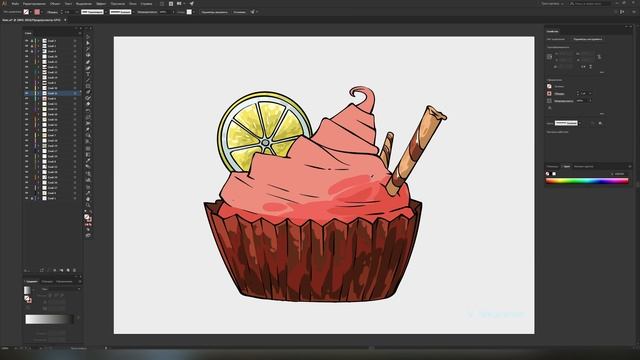Select the Hand tool
The width and height of the screenshot is (640, 360).
(88, 199)
